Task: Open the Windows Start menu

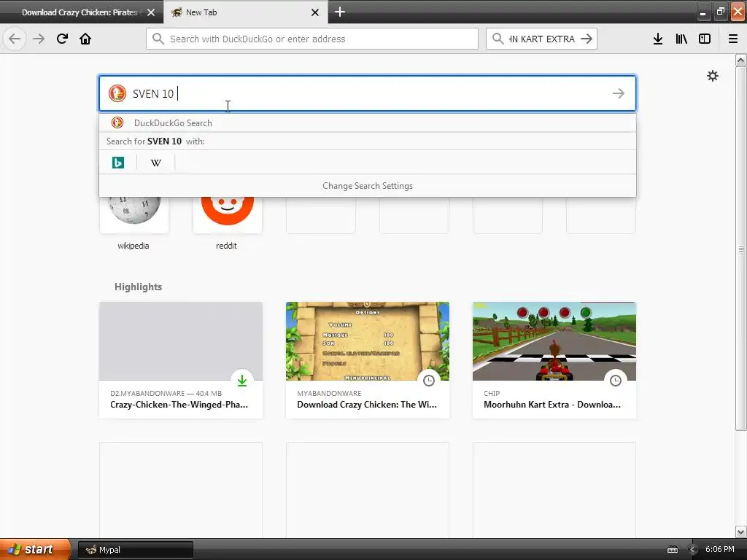Action: [35, 550]
